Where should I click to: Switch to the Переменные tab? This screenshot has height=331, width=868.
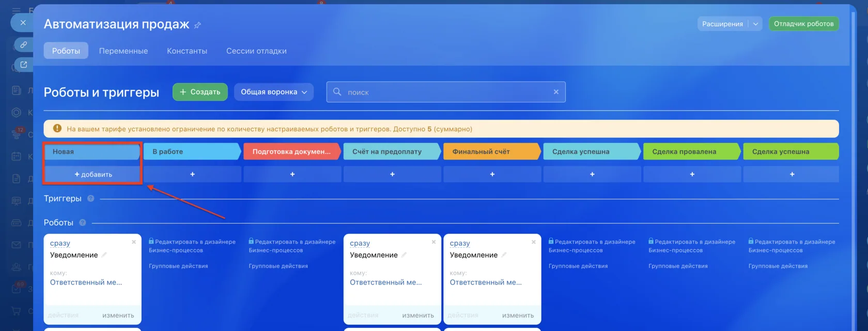pos(123,51)
